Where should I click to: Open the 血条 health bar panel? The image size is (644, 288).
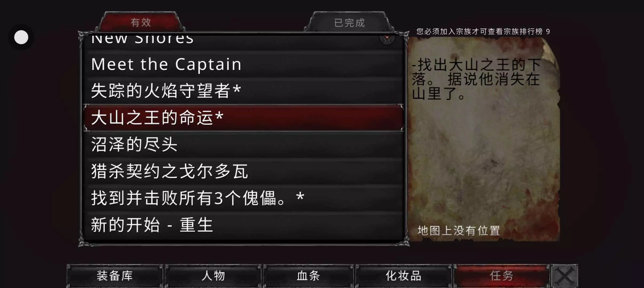(308, 276)
